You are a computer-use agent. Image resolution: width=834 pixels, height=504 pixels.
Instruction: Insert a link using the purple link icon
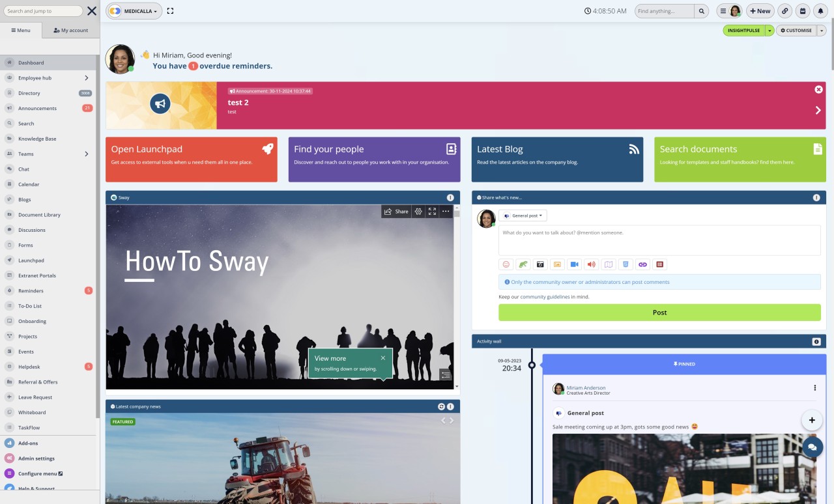[643, 264]
